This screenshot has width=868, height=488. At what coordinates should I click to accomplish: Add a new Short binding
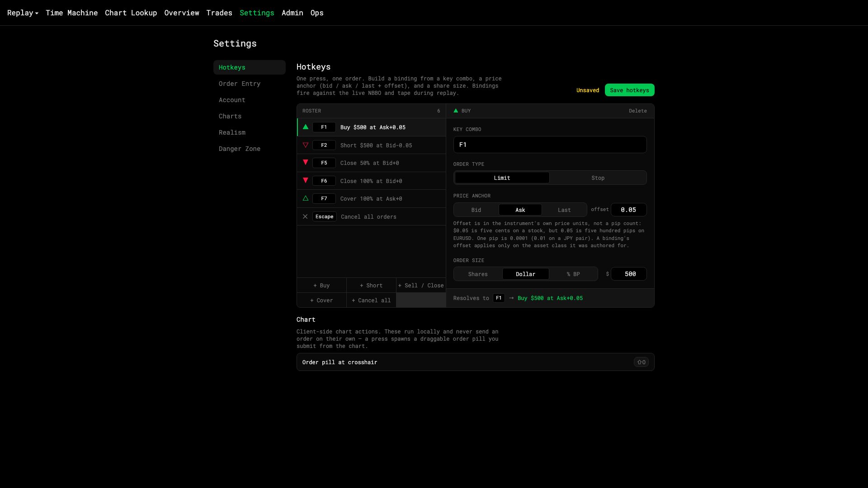(x=371, y=285)
